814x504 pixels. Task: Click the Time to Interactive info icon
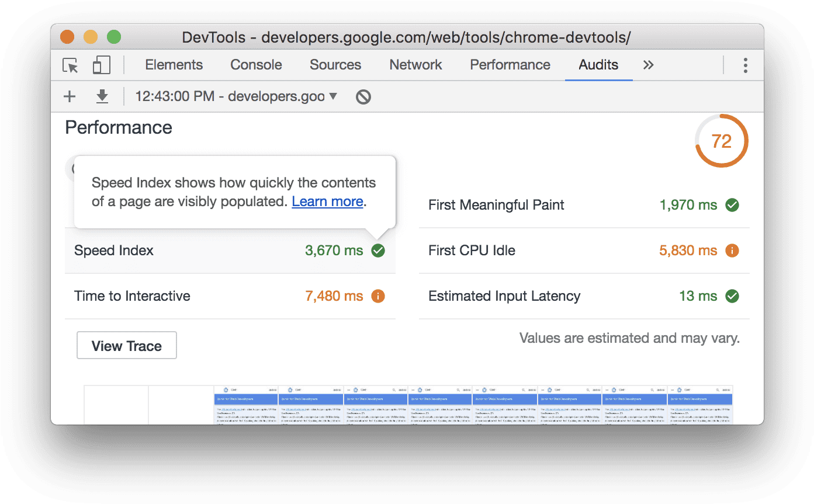[x=378, y=296]
